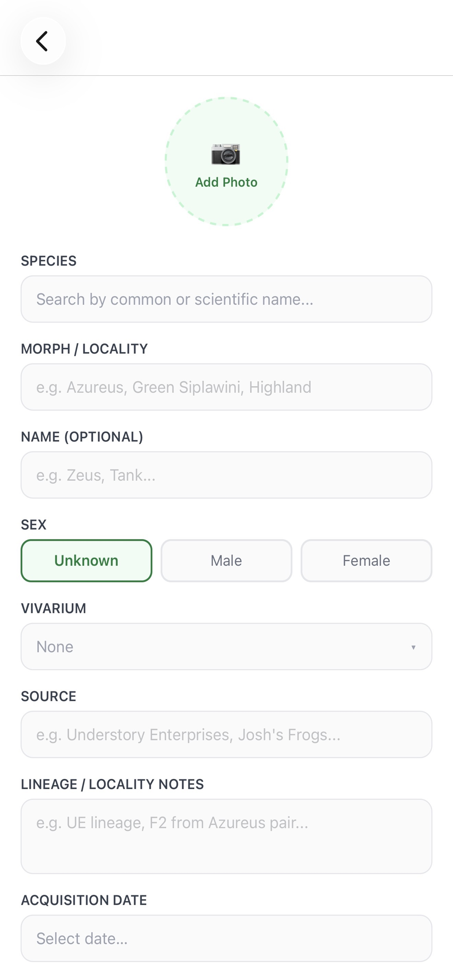The height and width of the screenshot is (980, 453).
Task: Tap the camera icon to add a photo
Action: [226, 154]
